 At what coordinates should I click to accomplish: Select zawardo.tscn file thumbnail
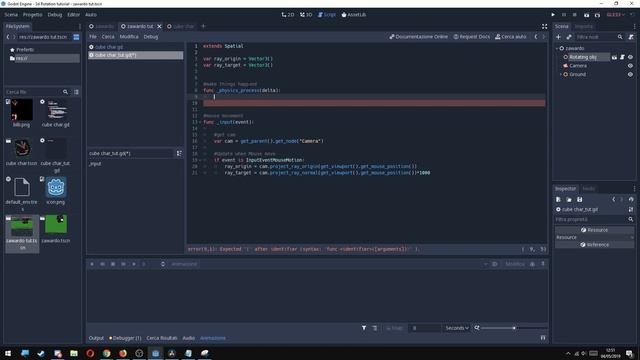[56, 224]
